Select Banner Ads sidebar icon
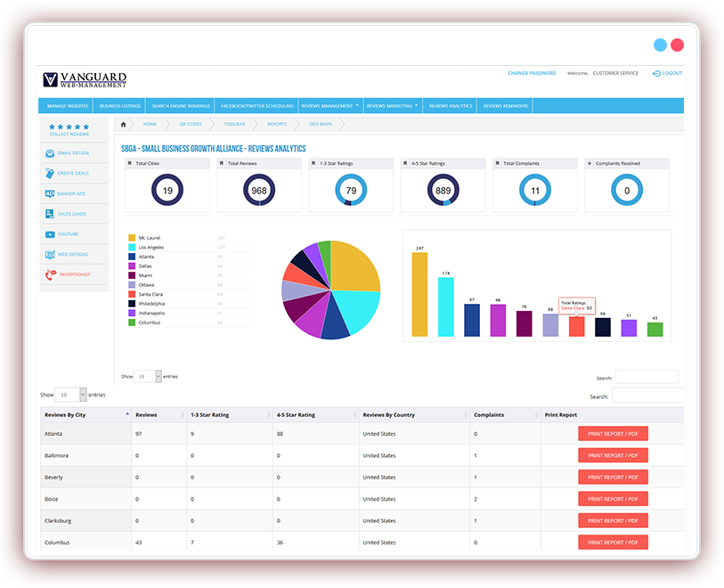This screenshot has height=588, width=724. coord(50,193)
